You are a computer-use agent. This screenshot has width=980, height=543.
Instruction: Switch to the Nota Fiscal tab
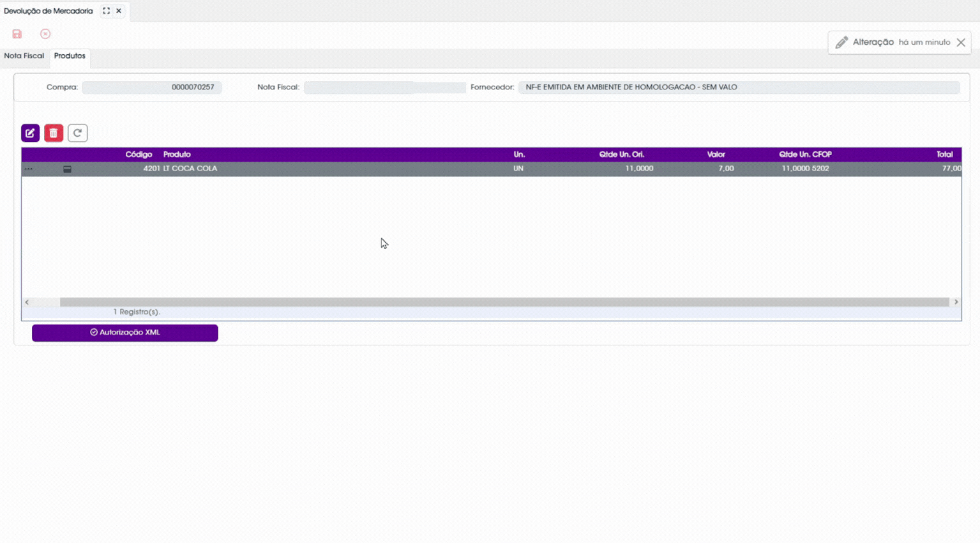(x=24, y=56)
